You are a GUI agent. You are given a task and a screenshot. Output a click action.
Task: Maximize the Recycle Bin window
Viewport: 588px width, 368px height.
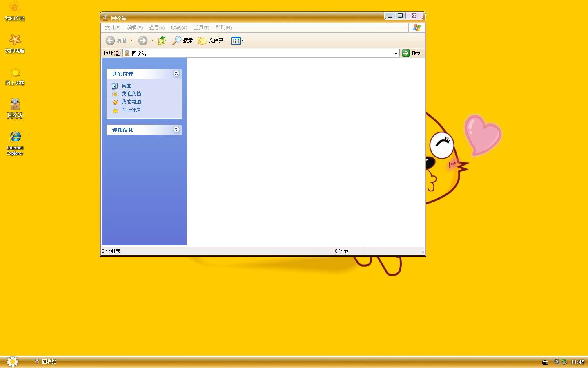[400, 16]
